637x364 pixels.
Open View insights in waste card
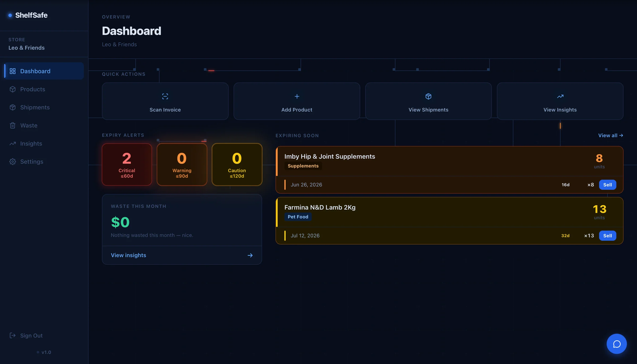182,255
